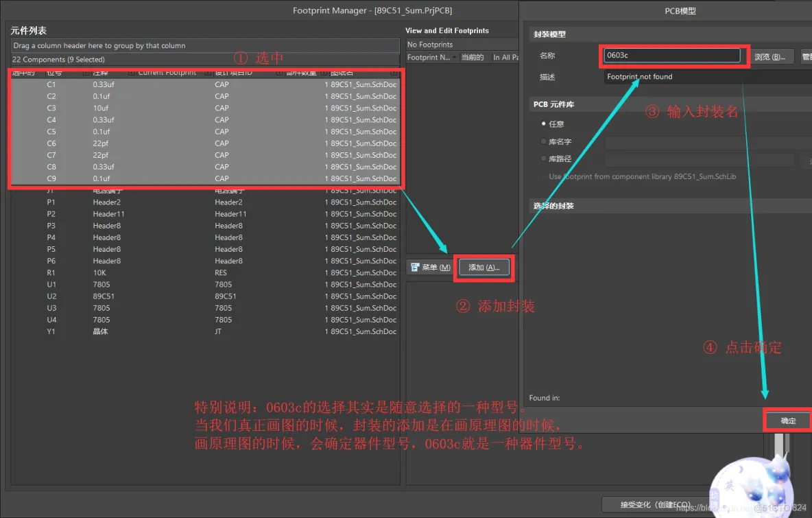Viewport: 812px width, 518px height.
Task: Click the 22 Components (9 Selected) status text
Action: click(58, 60)
